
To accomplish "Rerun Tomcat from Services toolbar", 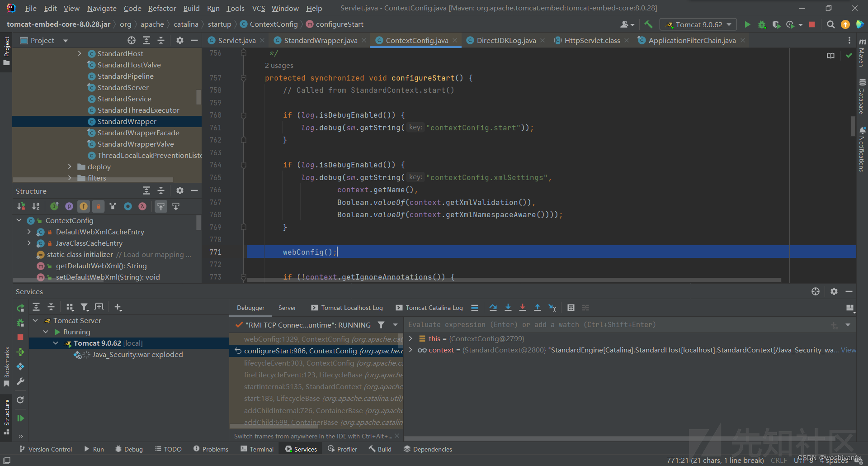I will (x=20, y=308).
